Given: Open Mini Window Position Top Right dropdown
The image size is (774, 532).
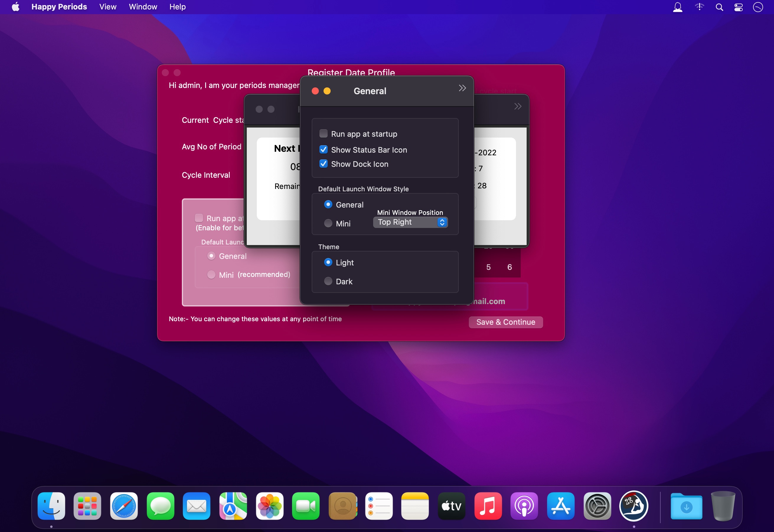Looking at the screenshot, I should (410, 222).
